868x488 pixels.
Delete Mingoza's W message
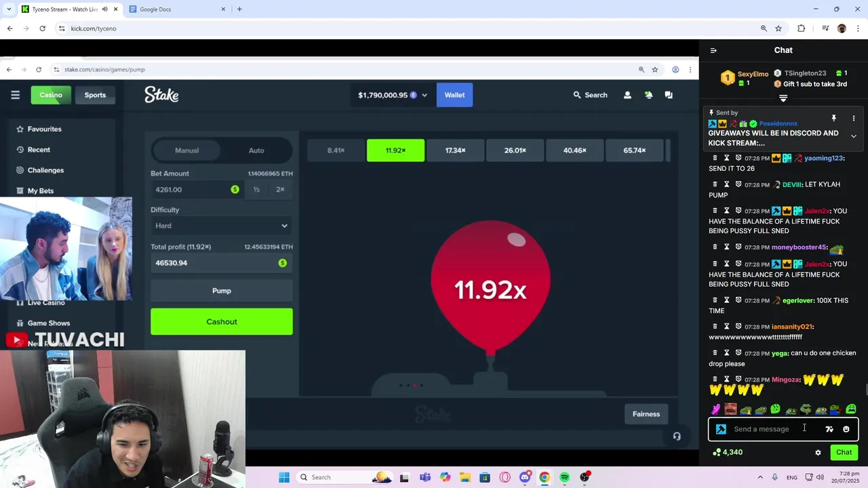click(715, 380)
